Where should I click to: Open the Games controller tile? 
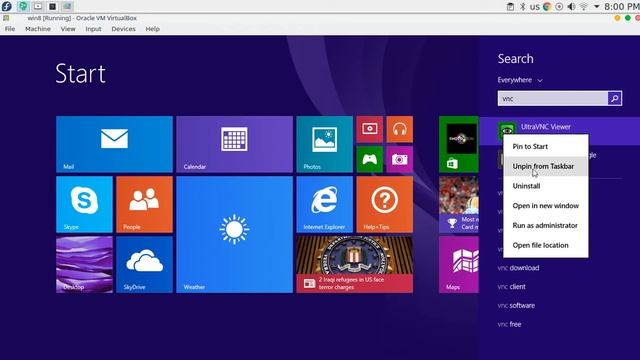coord(370,159)
